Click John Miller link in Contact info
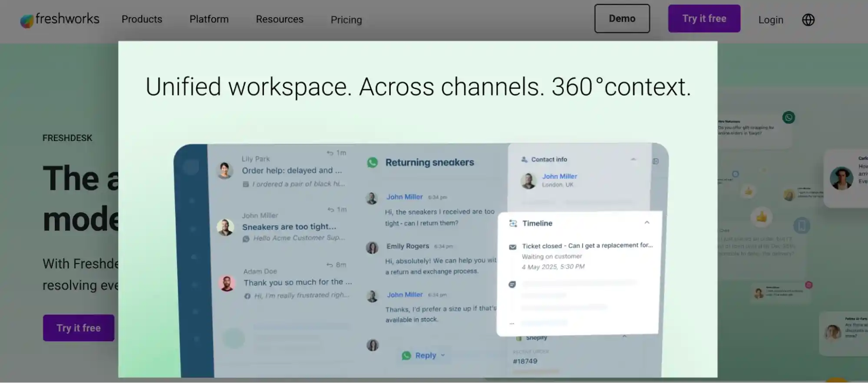This screenshot has width=868, height=383. click(559, 176)
